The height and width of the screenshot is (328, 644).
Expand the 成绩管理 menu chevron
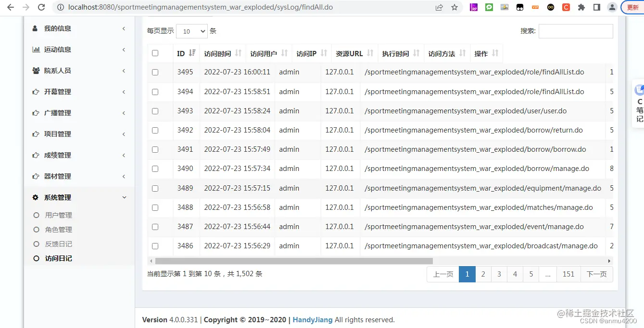124,155
